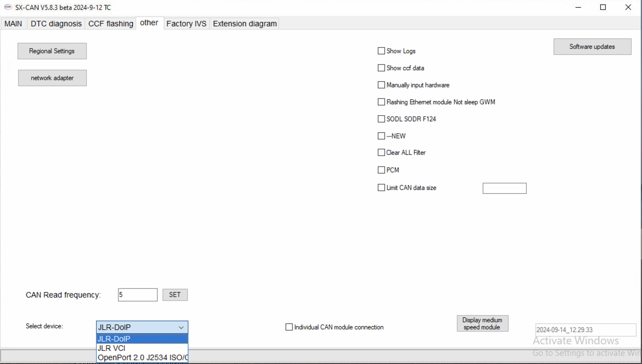The image size is (642, 364).
Task: Enable Clear ALL Filter option
Action: tap(381, 152)
